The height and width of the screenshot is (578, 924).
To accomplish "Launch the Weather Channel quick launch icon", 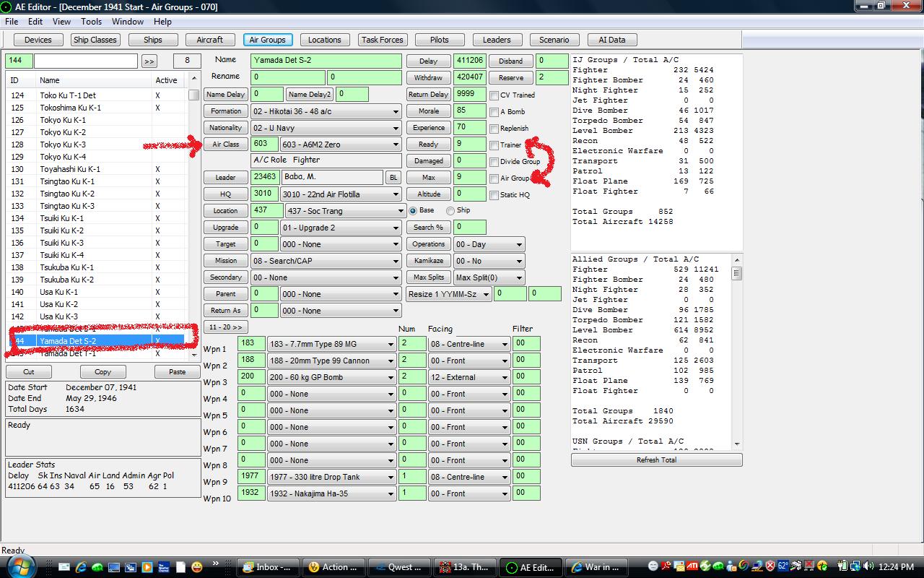I will (x=164, y=567).
